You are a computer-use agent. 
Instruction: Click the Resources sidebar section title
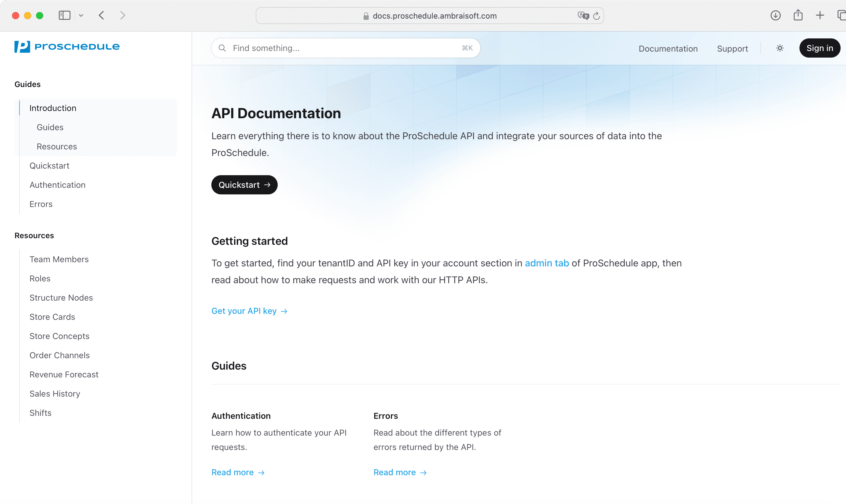point(34,235)
